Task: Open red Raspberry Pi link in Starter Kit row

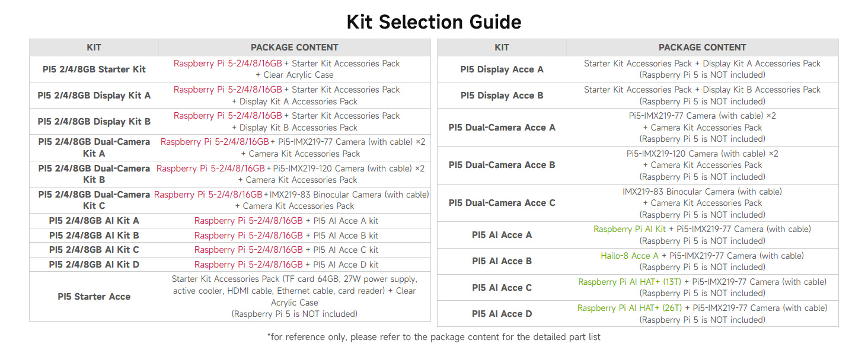Action: point(227,63)
